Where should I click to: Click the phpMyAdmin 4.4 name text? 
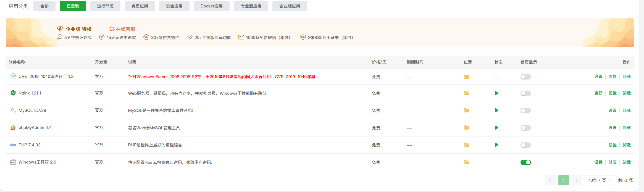pyautogui.click(x=35, y=128)
